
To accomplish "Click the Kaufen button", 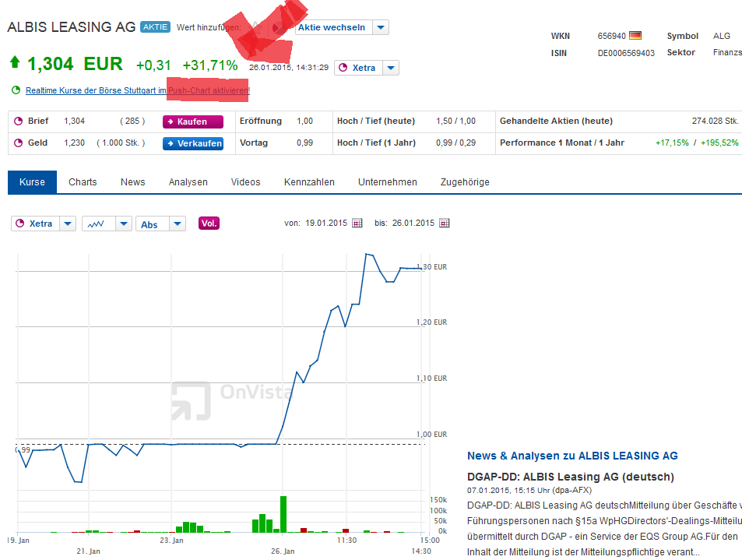I will (193, 122).
